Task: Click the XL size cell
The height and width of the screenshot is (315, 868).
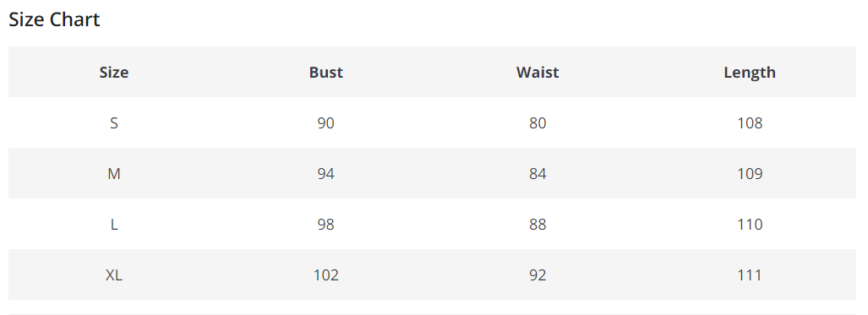Action: [x=114, y=275]
